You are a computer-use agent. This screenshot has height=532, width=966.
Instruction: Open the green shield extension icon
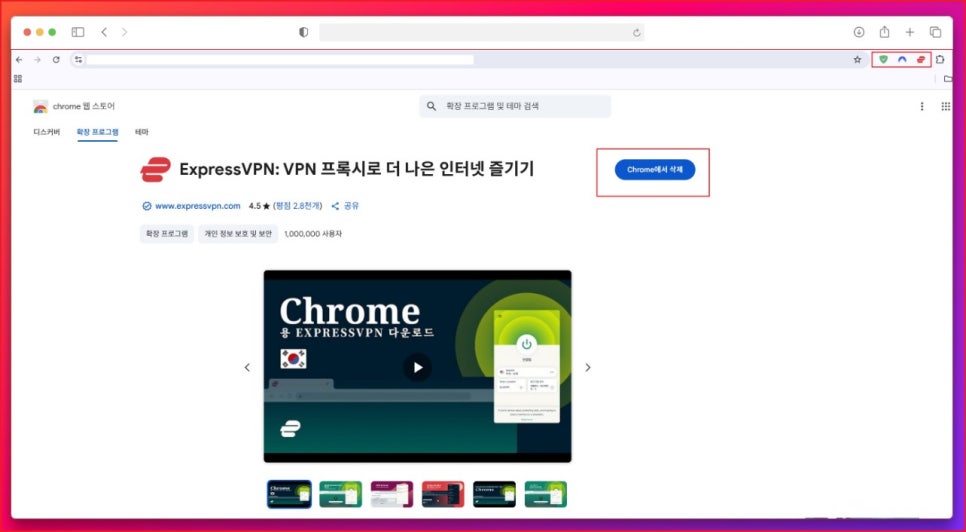pos(883,60)
